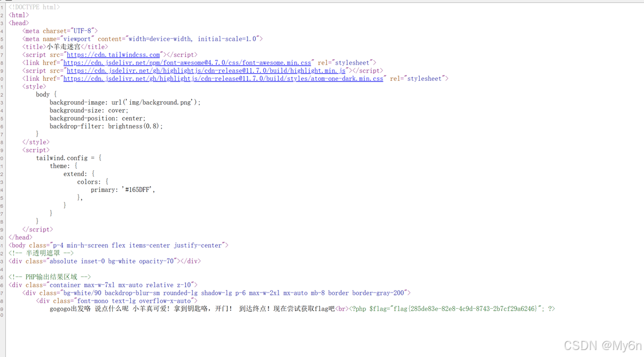Click the title text 小羊走迷宫

click(64, 47)
